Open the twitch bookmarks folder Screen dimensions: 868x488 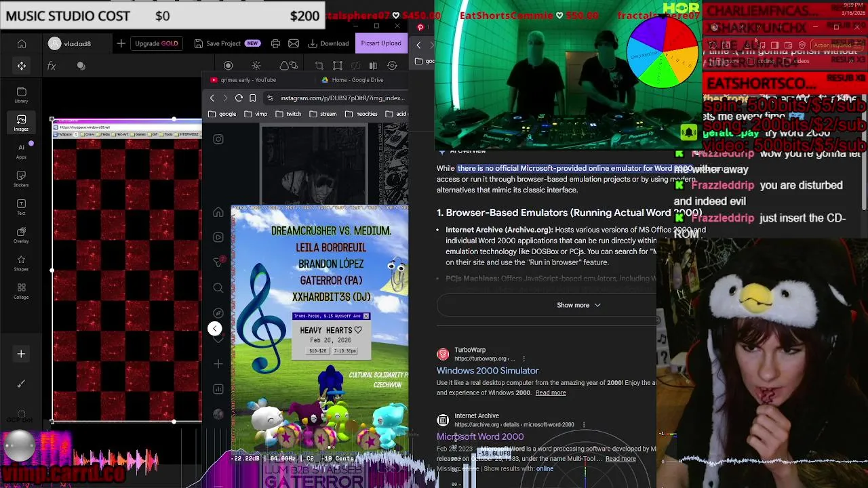point(288,114)
